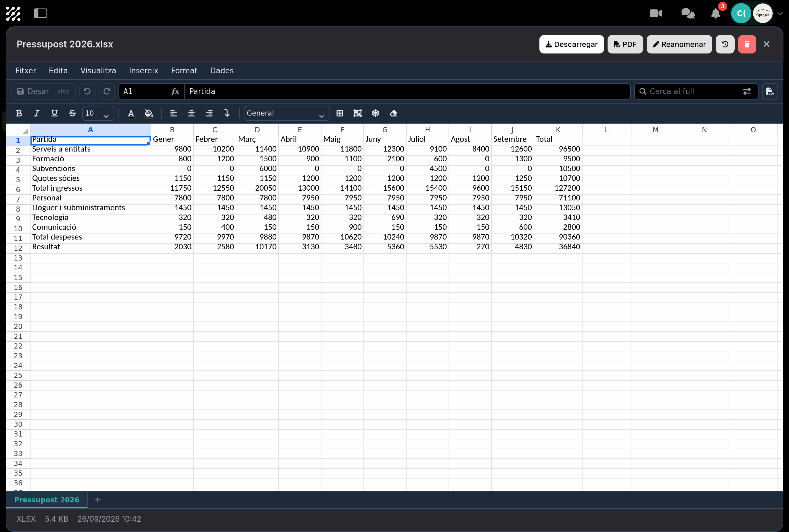Open version history icon
This screenshot has width=789, height=532.
[725, 44]
